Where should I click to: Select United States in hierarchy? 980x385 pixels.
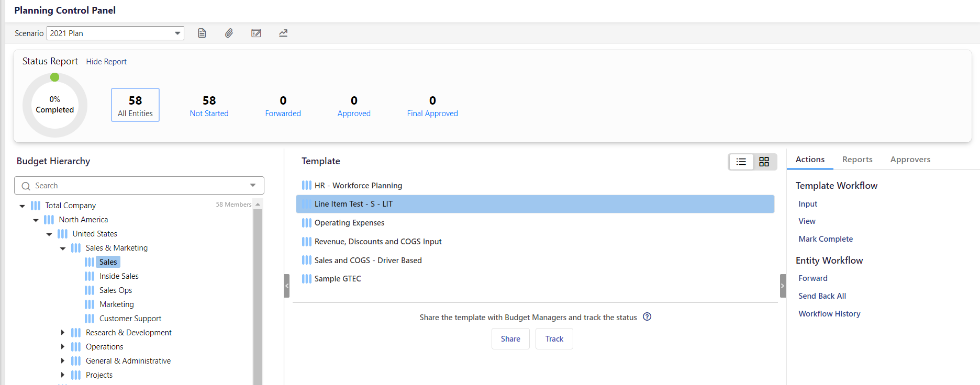tap(95, 234)
